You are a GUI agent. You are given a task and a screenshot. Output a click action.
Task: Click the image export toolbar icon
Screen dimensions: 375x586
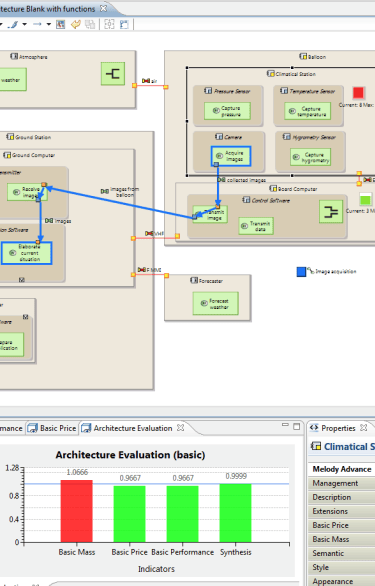pos(61,25)
